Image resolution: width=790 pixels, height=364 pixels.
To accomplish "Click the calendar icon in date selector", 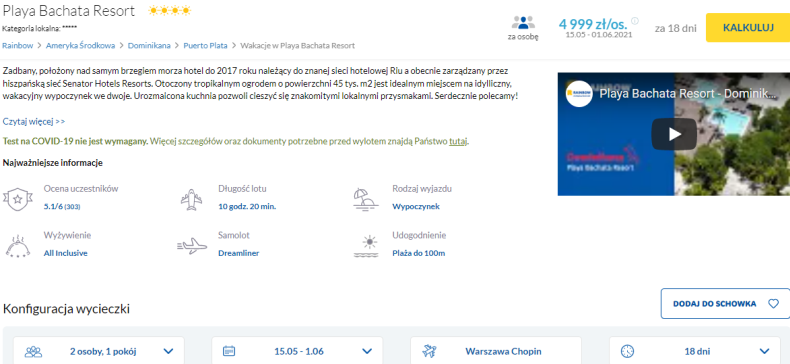I will [229, 351].
